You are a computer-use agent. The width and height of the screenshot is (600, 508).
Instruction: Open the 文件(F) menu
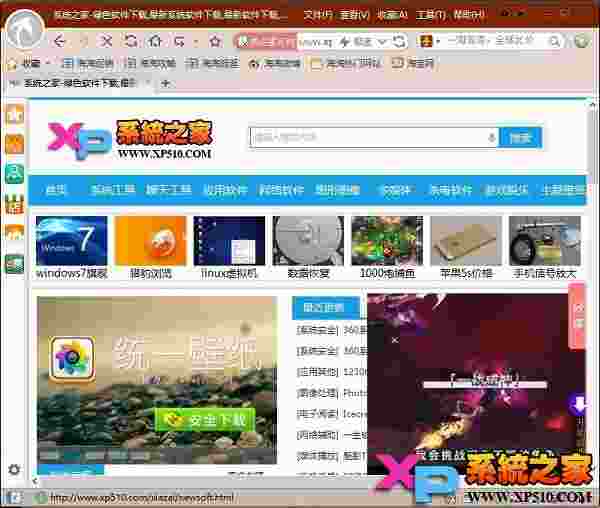[x=318, y=15]
